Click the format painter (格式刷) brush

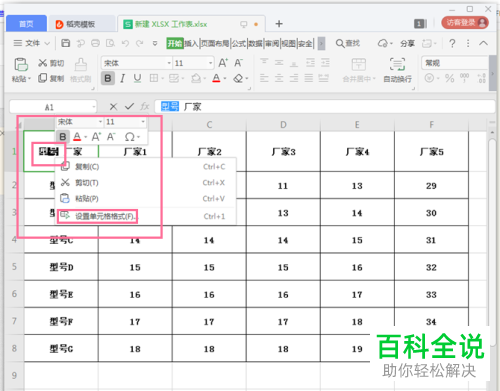tap(81, 65)
